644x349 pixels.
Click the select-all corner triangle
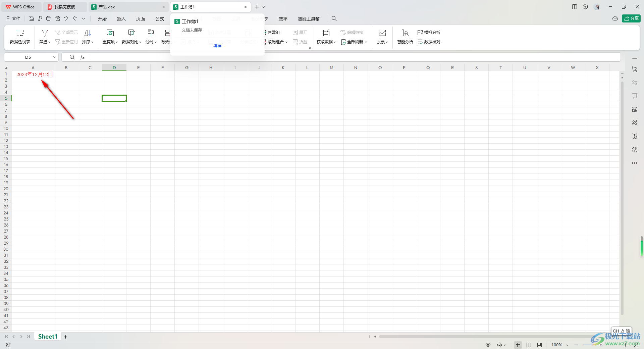pyautogui.click(x=6, y=68)
